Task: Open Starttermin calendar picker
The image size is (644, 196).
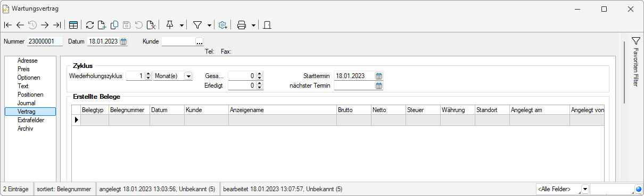Action: [x=379, y=76]
